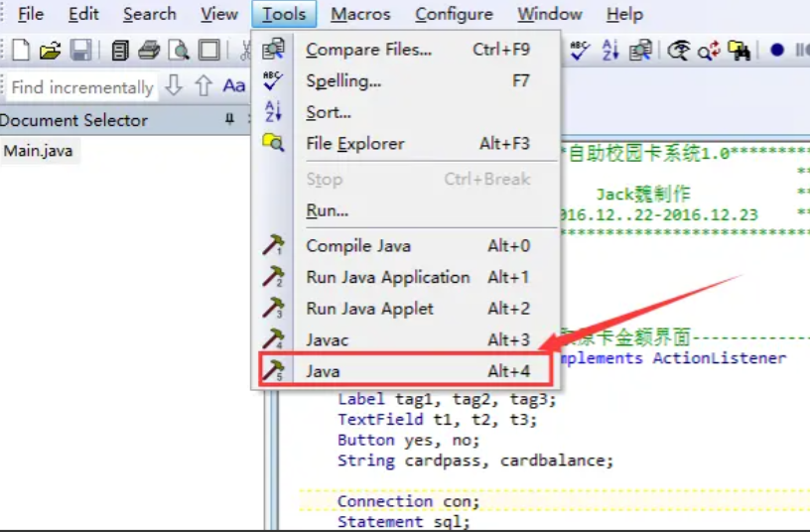The width and height of the screenshot is (810, 532).
Task: Open the View menu
Action: (219, 14)
